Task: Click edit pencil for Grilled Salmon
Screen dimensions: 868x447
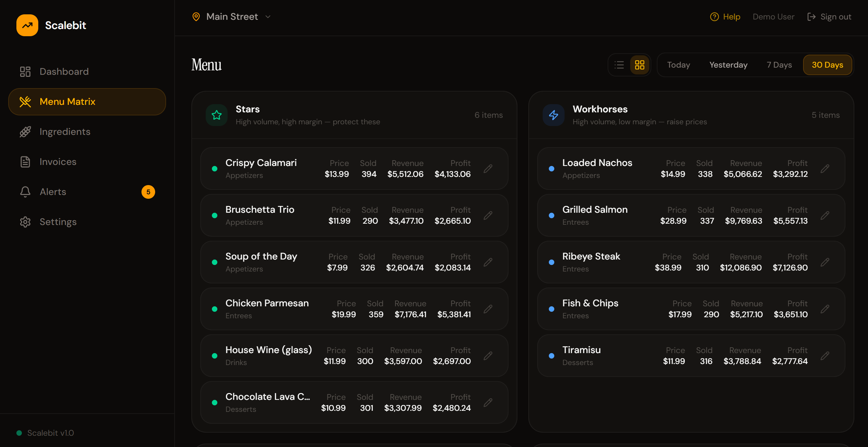Action: coord(825,215)
